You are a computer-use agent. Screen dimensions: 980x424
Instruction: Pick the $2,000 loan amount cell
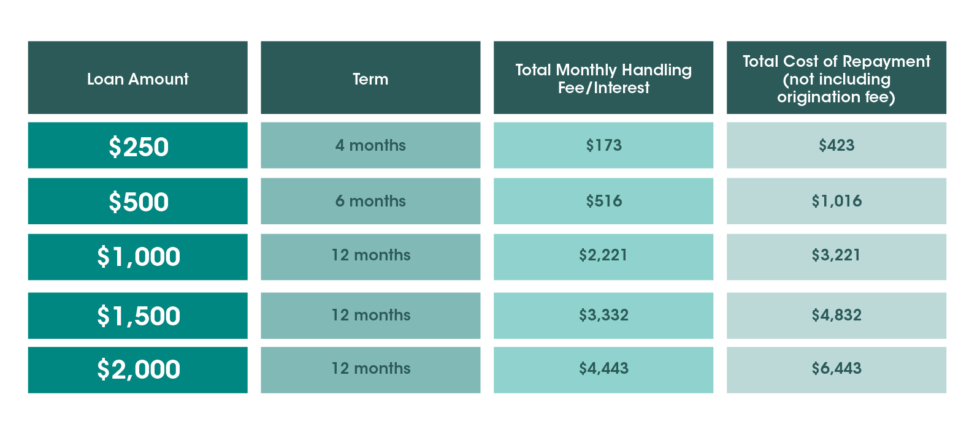point(137,370)
